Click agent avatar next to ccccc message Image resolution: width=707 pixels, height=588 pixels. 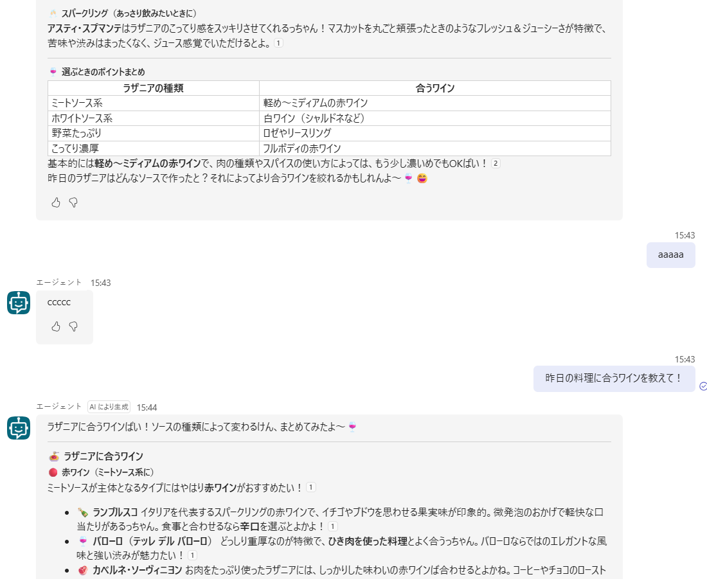(19, 303)
